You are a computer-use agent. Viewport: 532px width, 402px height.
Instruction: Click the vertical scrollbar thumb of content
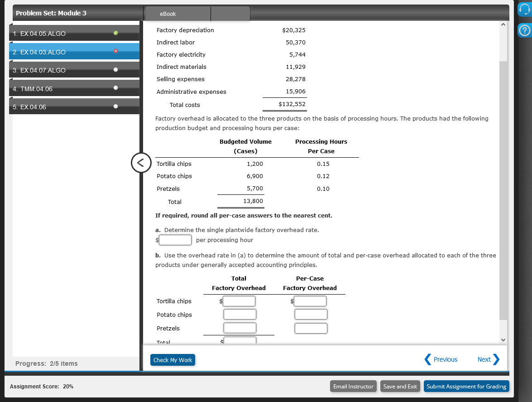(503, 190)
